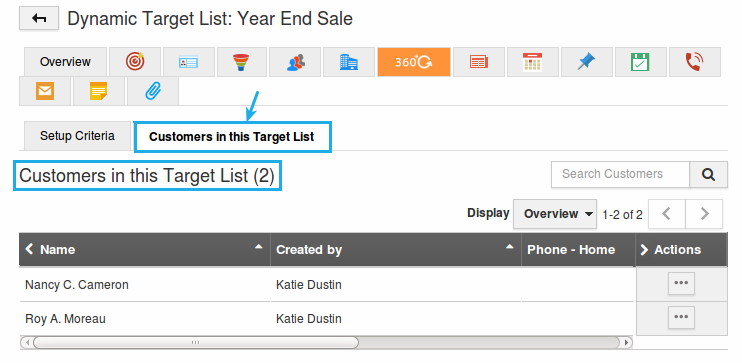Open the red phone call icon tab
Viewport: 742px width, 363px height.
(x=695, y=62)
